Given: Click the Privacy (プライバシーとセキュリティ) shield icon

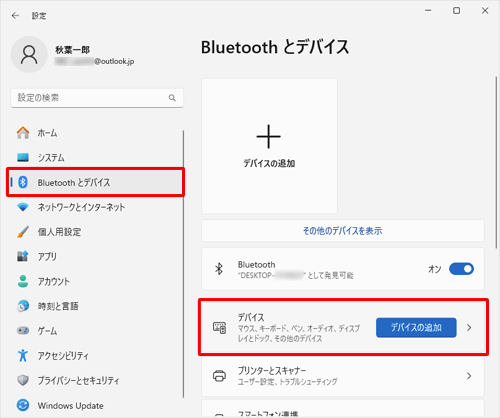Looking at the screenshot, I should tap(23, 380).
